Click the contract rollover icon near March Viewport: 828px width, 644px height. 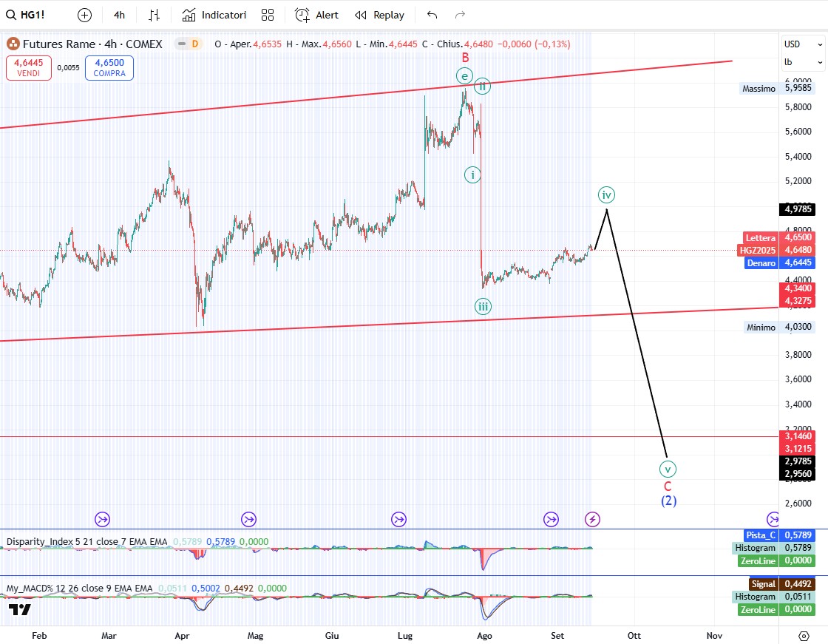103,519
